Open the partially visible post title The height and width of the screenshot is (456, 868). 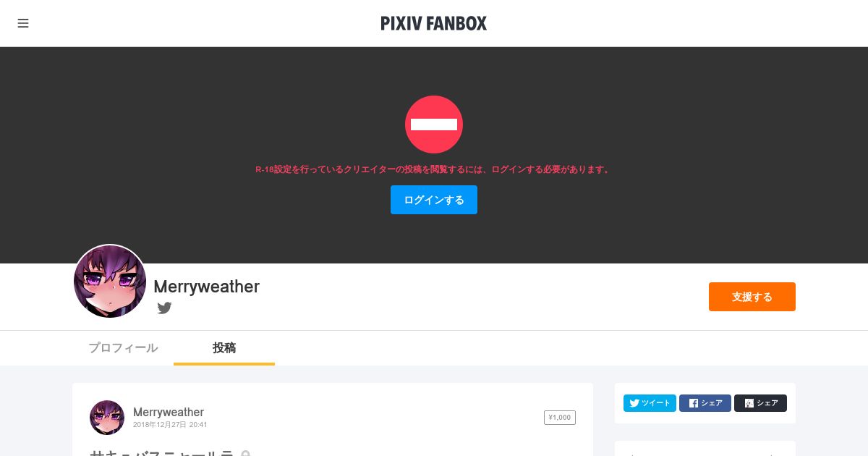(162, 453)
